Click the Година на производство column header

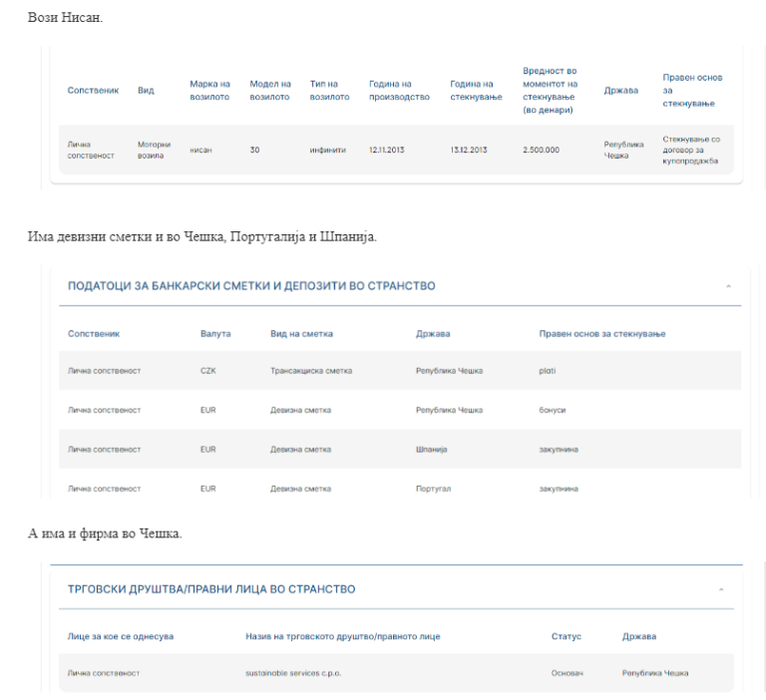(399, 91)
